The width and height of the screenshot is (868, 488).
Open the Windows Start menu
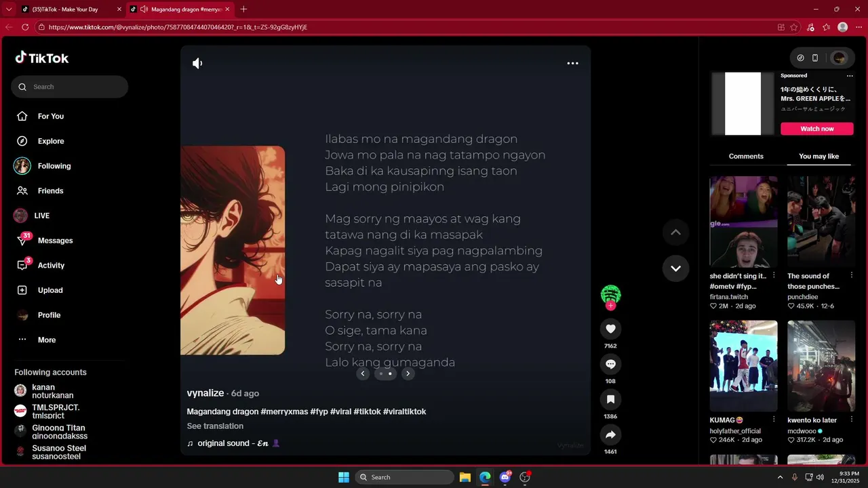point(344,477)
